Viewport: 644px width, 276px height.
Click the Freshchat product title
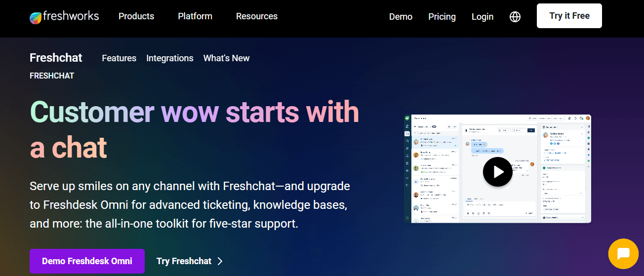pyautogui.click(x=56, y=58)
